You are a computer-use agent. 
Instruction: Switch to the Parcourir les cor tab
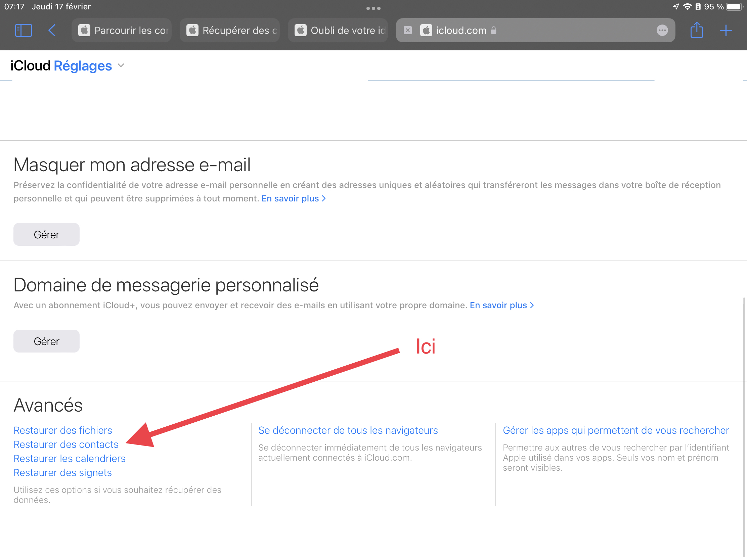click(122, 30)
